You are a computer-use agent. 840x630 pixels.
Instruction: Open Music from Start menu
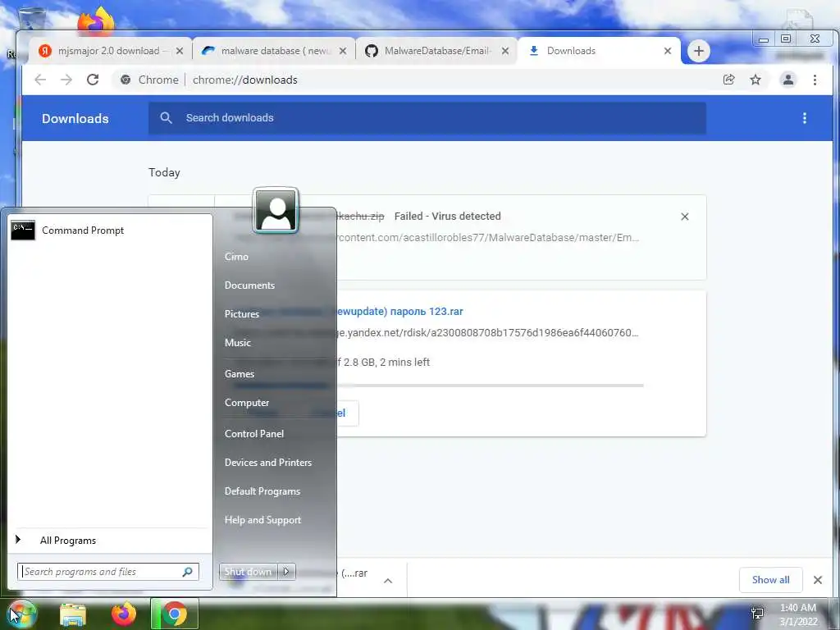237,343
